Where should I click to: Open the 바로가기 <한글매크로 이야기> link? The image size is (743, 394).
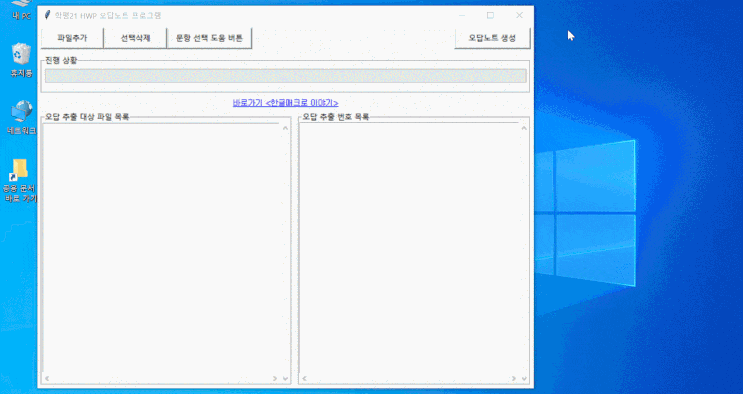(x=285, y=103)
